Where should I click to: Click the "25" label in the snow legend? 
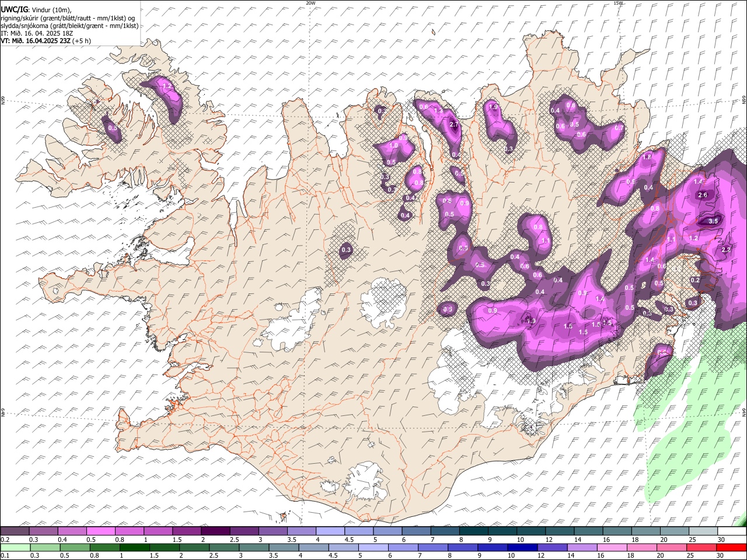click(x=692, y=540)
